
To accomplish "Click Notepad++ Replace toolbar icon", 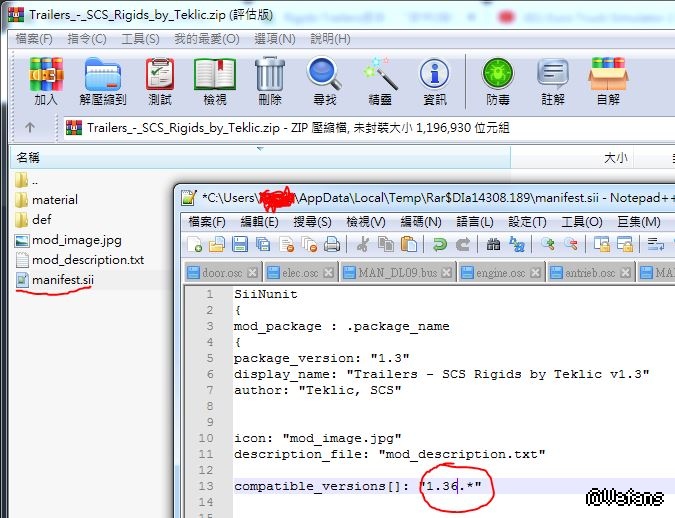I will click(x=517, y=245).
